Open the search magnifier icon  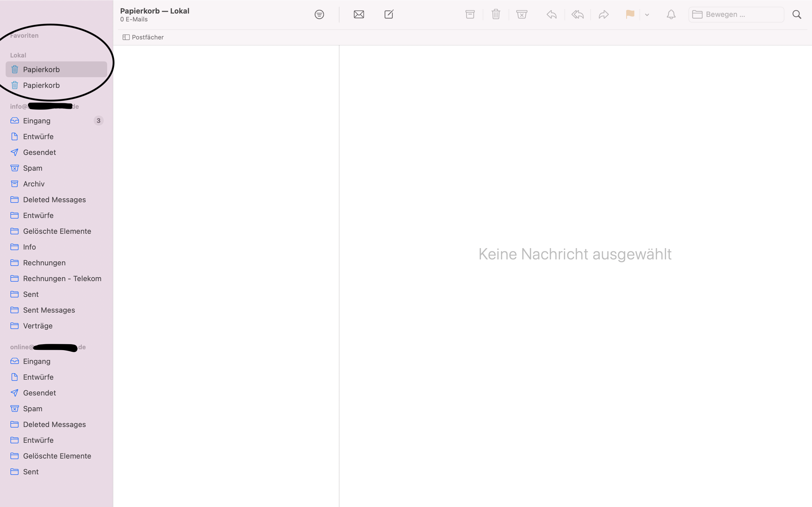(796, 14)
